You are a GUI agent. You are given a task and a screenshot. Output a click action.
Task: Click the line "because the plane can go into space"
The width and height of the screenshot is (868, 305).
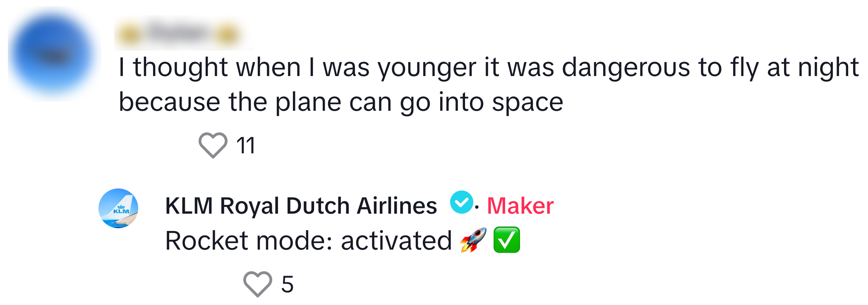340,102
